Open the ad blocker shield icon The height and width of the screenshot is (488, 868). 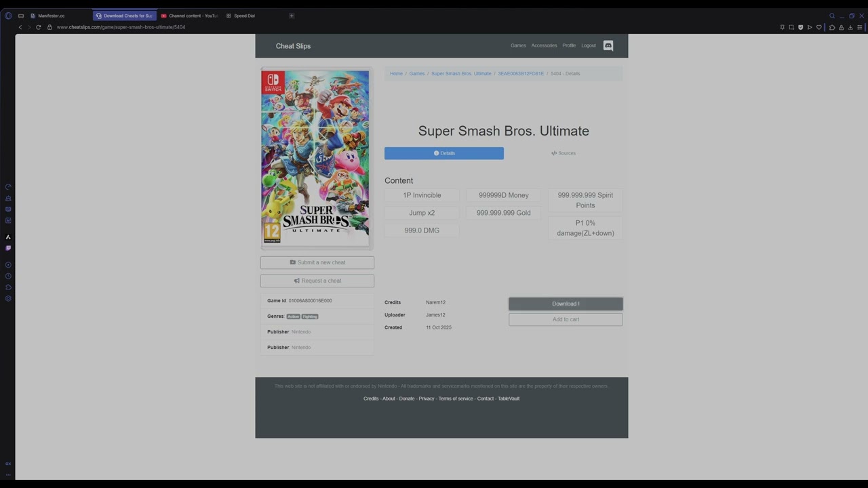click(x=801, y=27)
